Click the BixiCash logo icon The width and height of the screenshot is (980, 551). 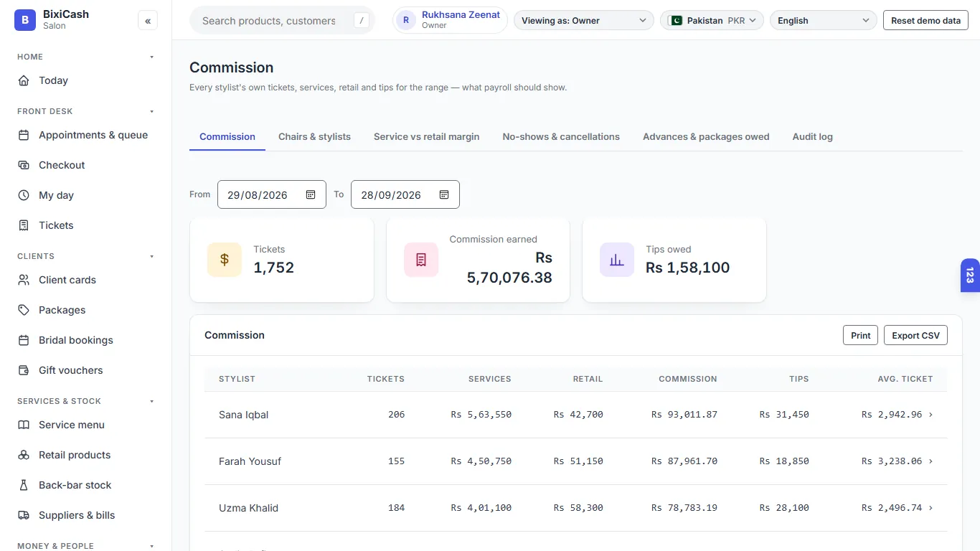(x=25, y=20)
